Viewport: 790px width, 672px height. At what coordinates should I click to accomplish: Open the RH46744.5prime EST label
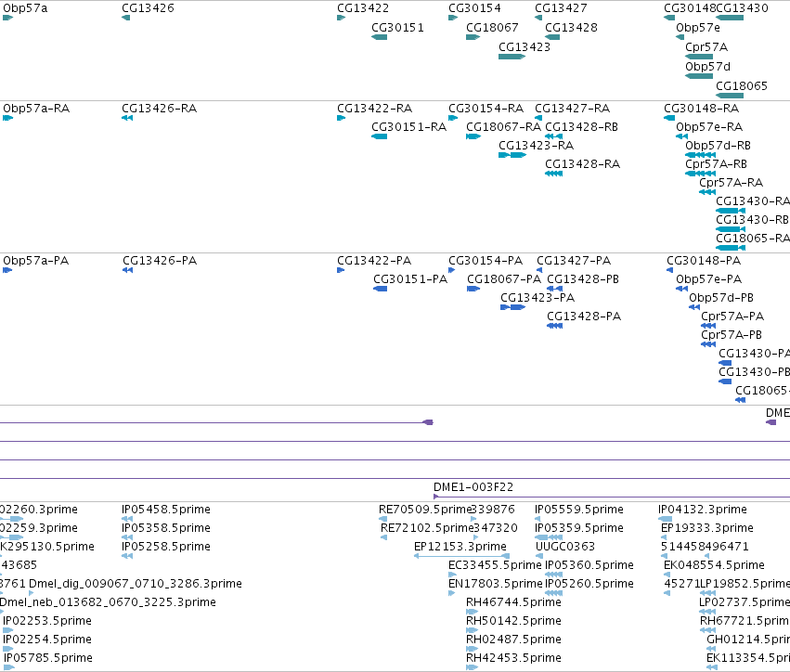[x=513, y=602]
